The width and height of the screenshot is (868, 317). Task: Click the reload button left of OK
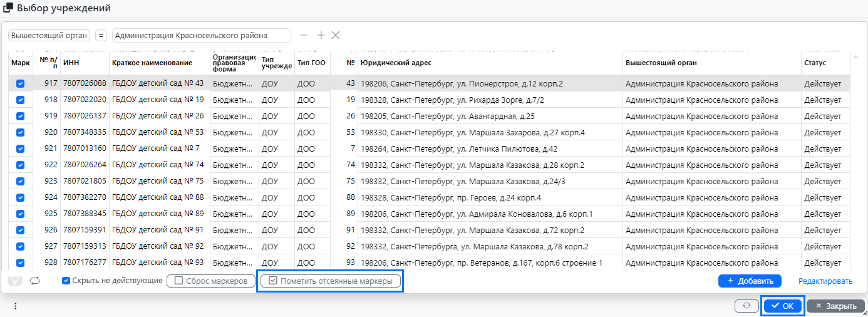click(x=747, y=306)
